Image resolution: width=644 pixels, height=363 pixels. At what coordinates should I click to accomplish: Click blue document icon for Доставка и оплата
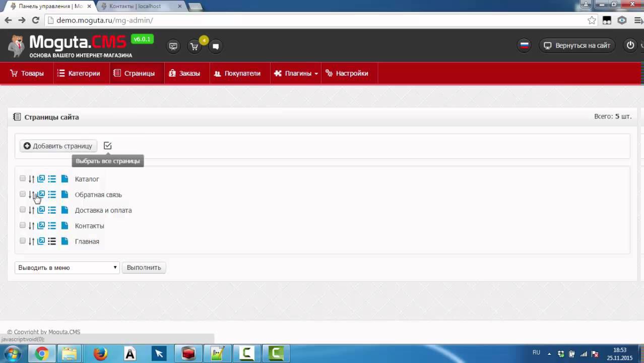point(65,210)
